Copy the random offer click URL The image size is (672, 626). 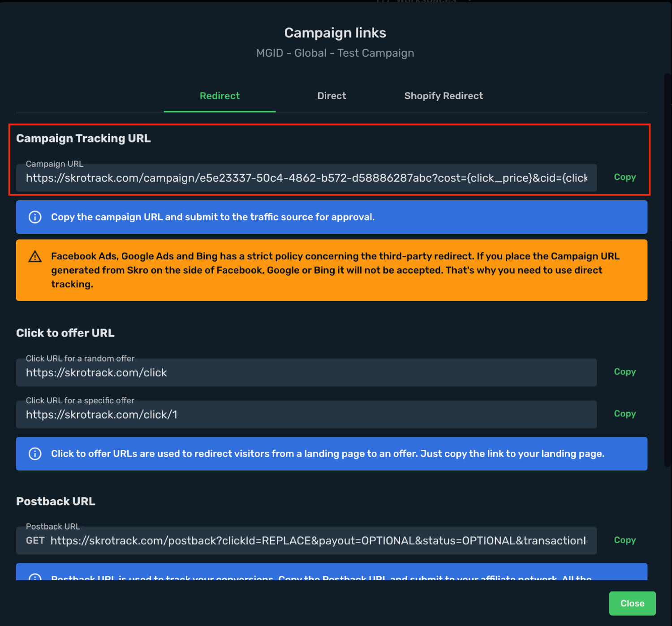pos(625,371)
